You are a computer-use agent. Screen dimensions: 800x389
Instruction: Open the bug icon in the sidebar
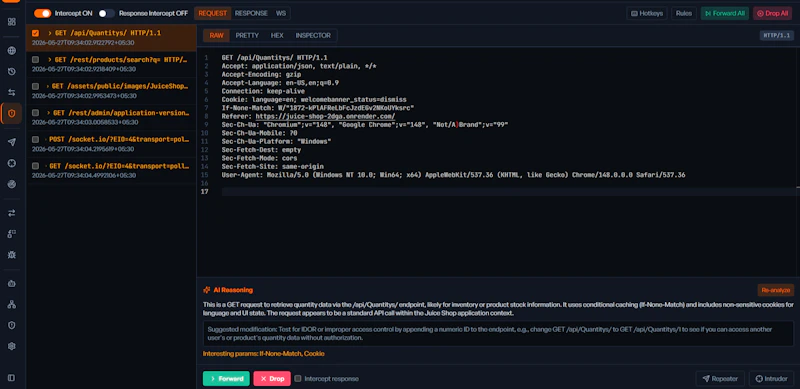(11, 254)
